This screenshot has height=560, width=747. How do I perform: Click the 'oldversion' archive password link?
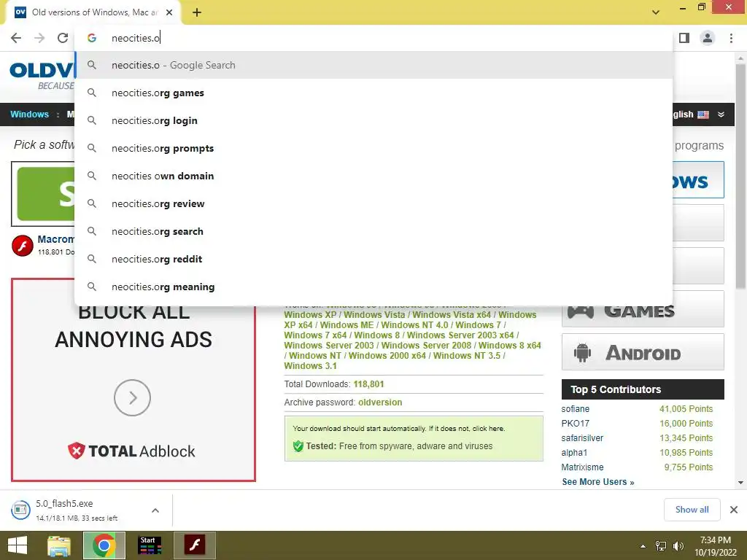pos(380,402)
